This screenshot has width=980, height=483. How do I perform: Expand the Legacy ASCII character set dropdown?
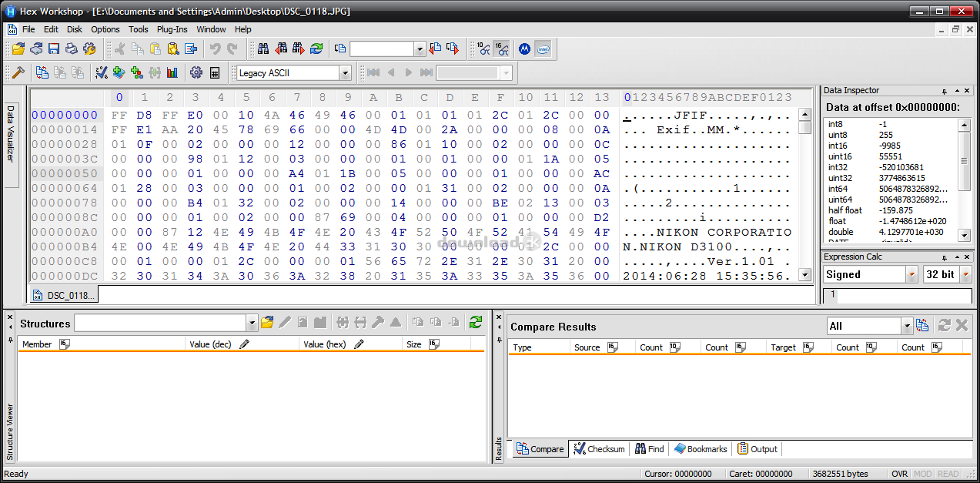(345, 73)
